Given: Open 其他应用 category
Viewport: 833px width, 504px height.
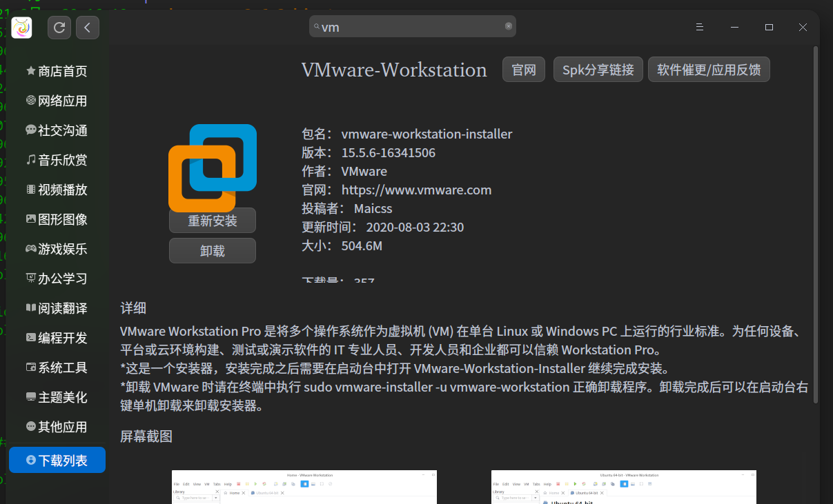Looking at the screenshot, I should (57, 427).
